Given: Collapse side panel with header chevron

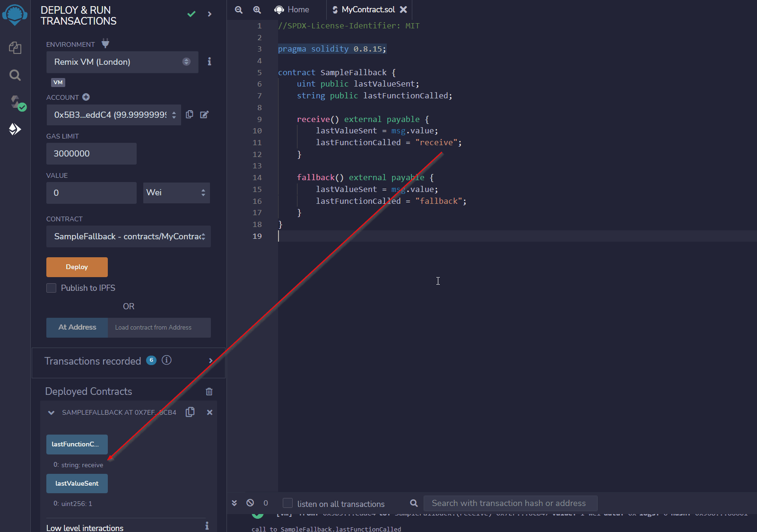Looking at the screenshot, I should [209, 14].
